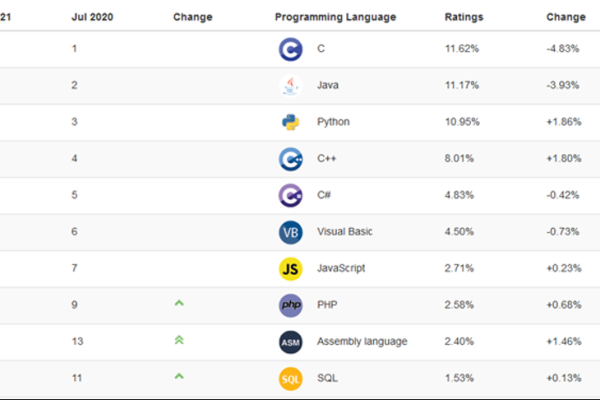The height and width of the screenshot is (400, 600).
Task: Click the green up arrow beside SQL
Action: (179, 376)
